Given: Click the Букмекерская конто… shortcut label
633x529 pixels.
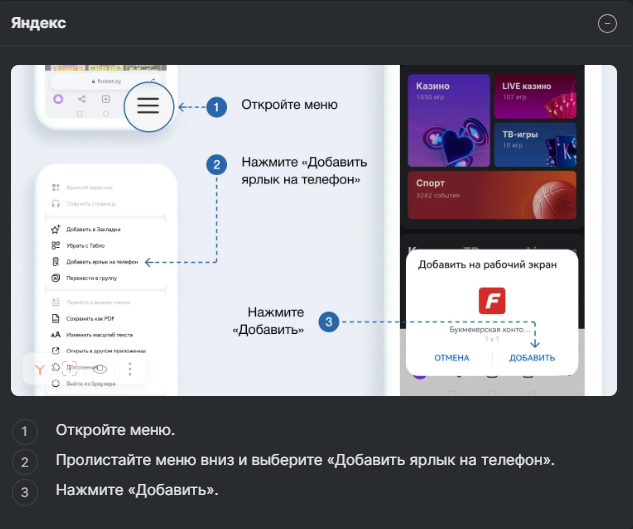Looking at the screenshot, I should pyautogui.click(x=490, y=330).
